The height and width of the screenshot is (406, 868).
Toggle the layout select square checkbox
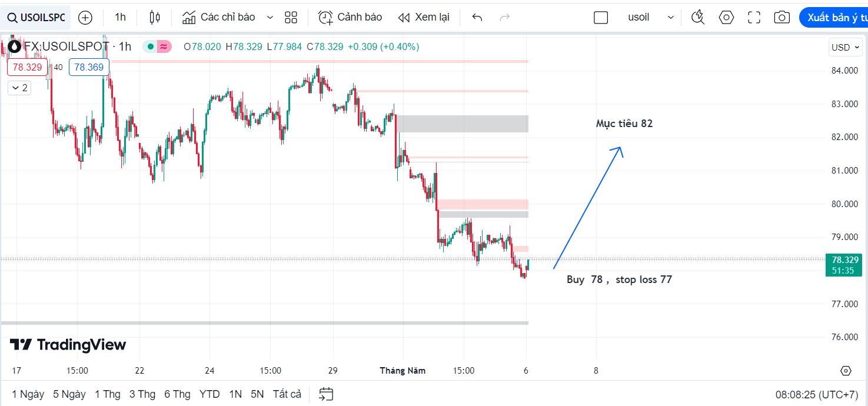[x=601, y=18]
